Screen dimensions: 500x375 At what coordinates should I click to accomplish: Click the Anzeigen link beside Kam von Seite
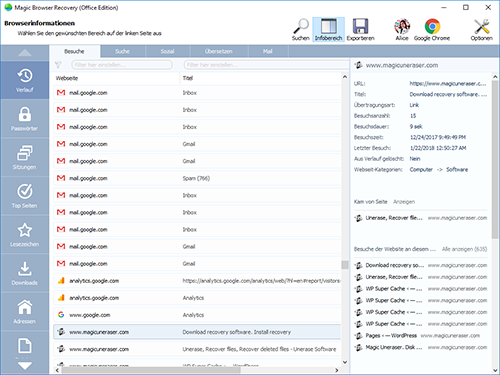click(404, 202)
